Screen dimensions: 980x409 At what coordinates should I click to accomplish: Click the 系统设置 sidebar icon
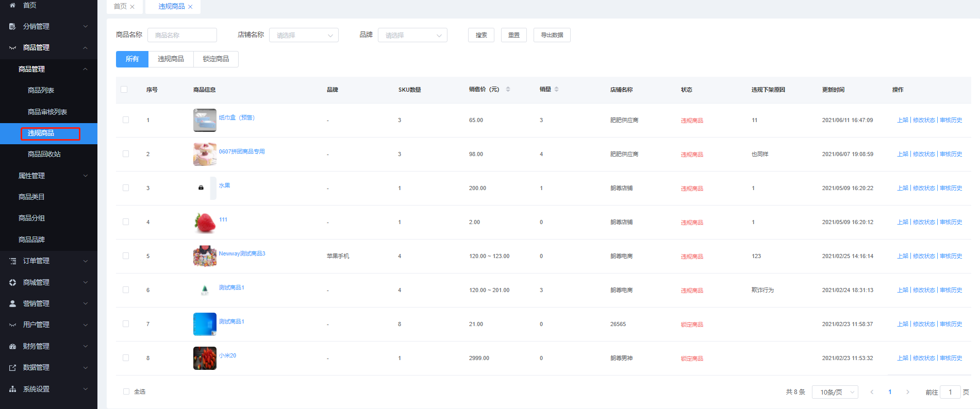click(12, 389)
